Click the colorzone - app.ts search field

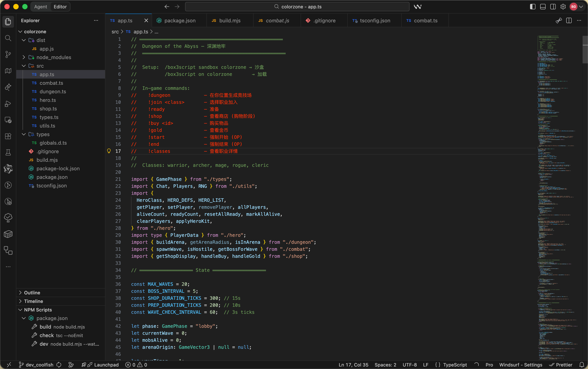pyautogui.click(x=297, y=7)
